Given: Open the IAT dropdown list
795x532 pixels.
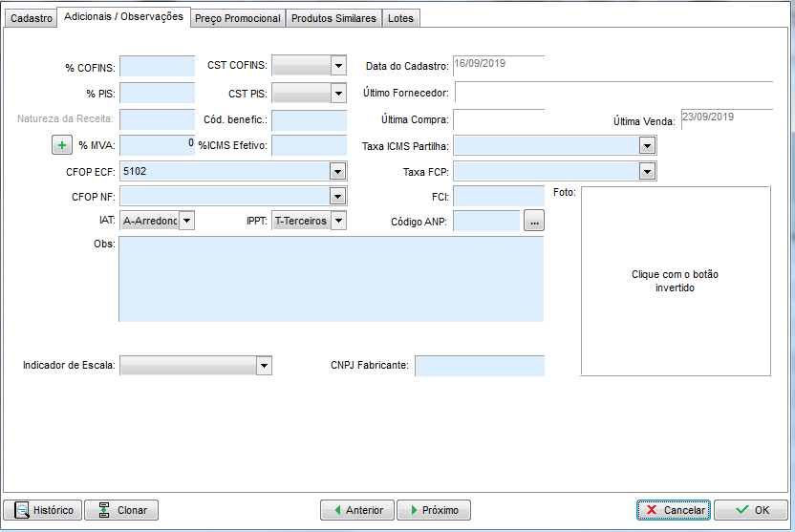Looking at the screenshot, I should point(186,221).
